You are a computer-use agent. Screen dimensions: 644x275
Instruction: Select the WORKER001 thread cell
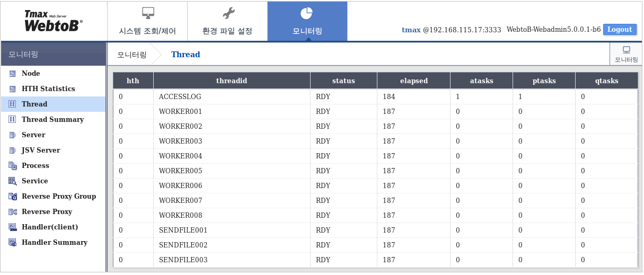coord(232,112)
